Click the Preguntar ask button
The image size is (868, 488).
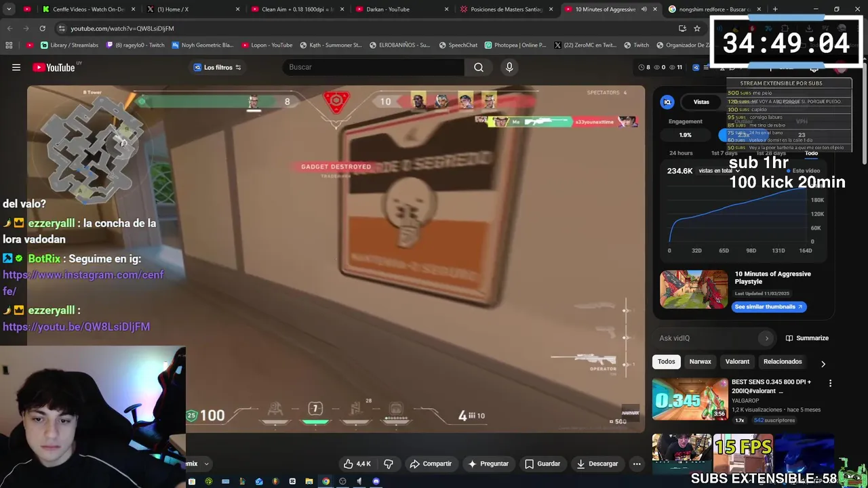(488, 464)
